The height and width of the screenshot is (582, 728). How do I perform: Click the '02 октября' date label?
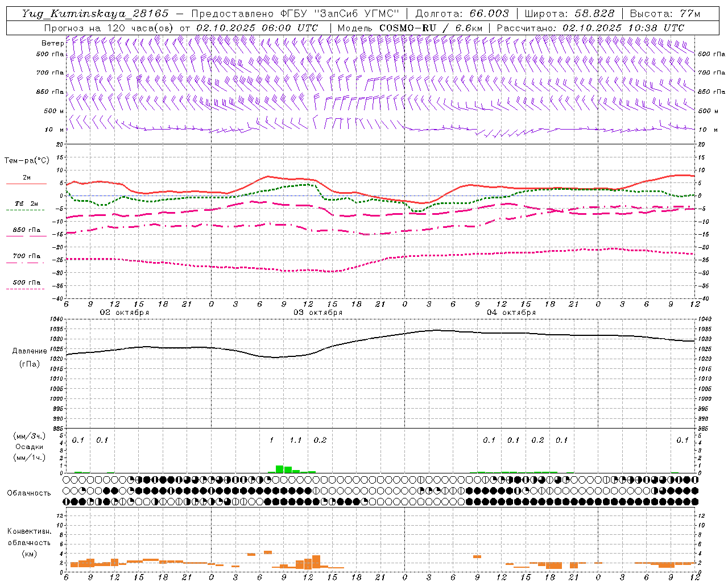(125, 313)
